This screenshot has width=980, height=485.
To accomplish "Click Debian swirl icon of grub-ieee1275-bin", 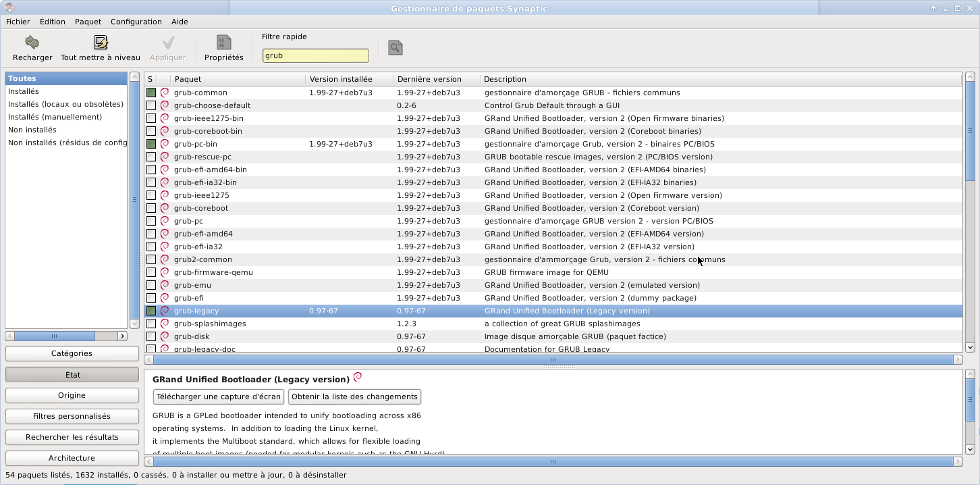I will tap(165, 118).
